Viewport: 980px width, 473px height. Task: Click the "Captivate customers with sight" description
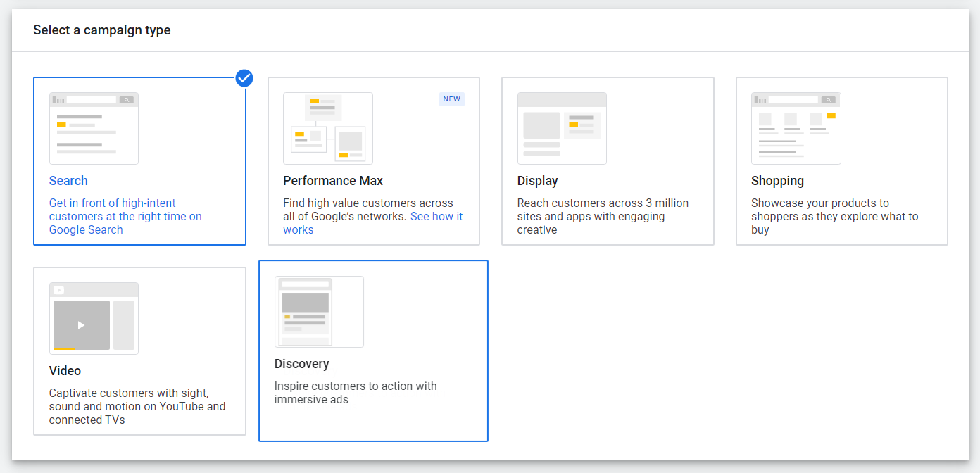click(x=137, y=406)
